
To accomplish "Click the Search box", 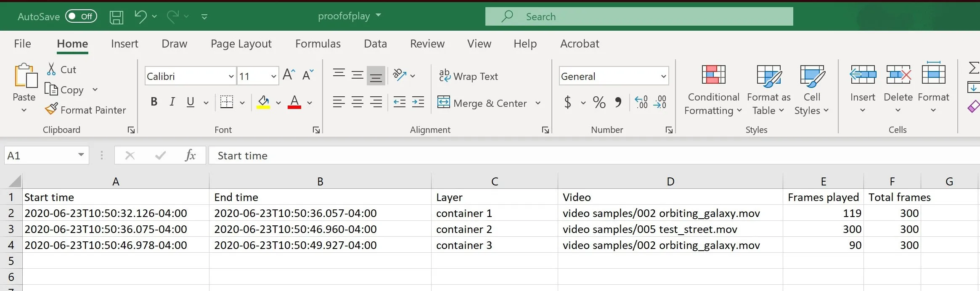I will [639, 16].
